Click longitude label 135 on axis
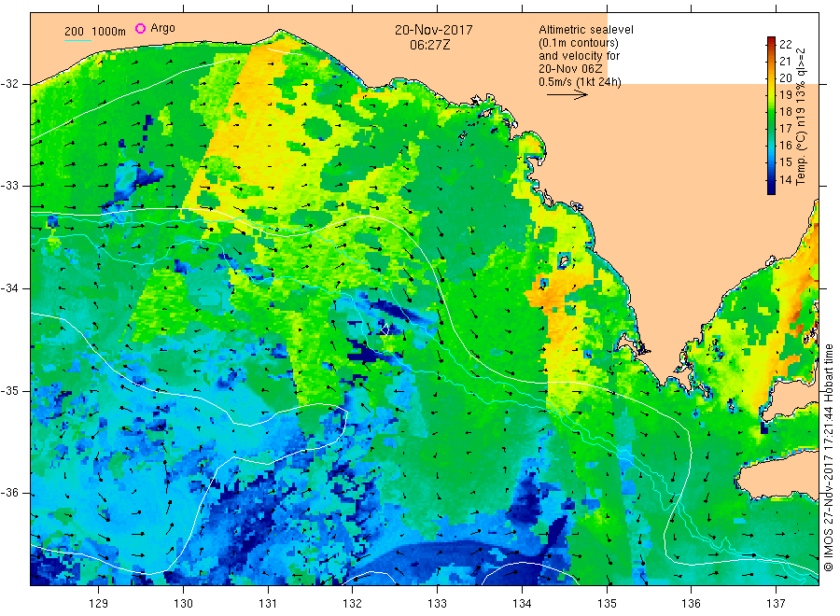 pyautogui.click(x=607, y=604)
